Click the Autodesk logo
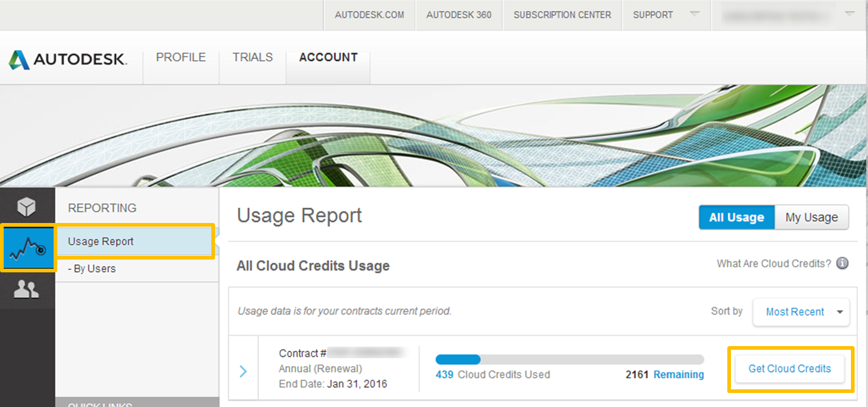 (68, 59)
